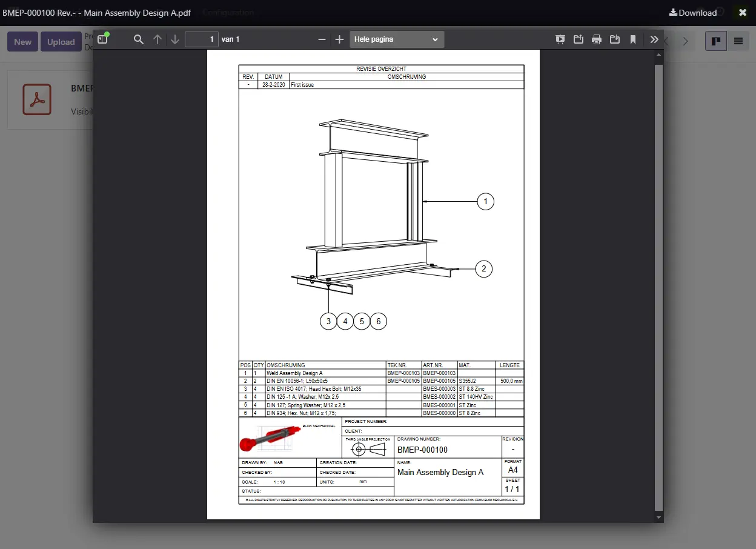Open a file in the PDF viewer
The width and height of the screenshot is (756, 549).
579,39
